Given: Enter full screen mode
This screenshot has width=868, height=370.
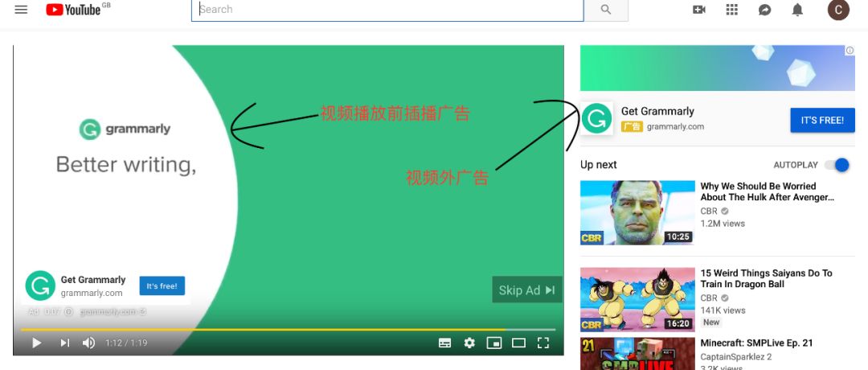Looking at the screenshot, I should click(x=543, y=343).
